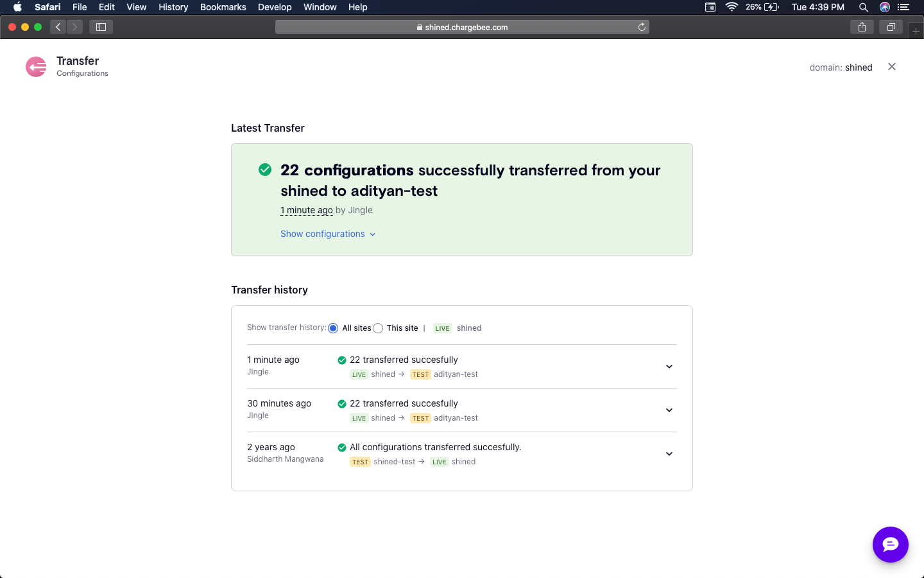Viewport: 924px width, 578px height.
Task: Show all tabs overview in Safari
Action: [891, 27]
